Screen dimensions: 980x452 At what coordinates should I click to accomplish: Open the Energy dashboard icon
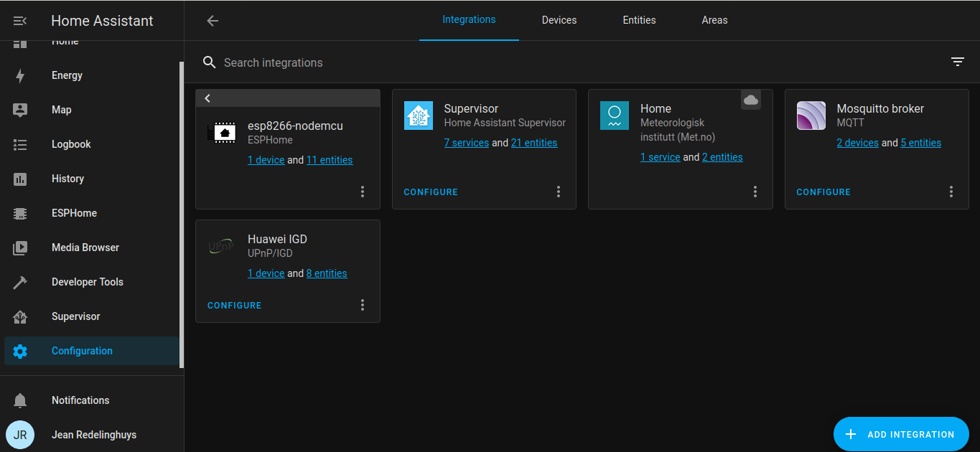pos(20,75)
